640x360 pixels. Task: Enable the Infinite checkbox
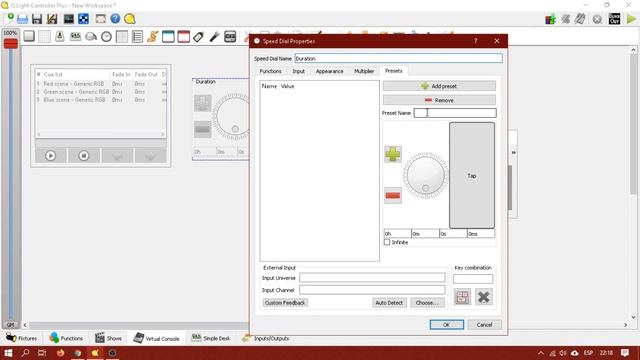pyautogui.click(x=387, y=242)
